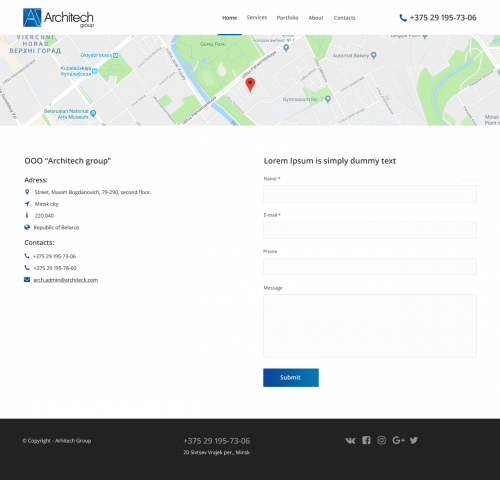The image size is (500, 480).
Task: Open the About menu item
Action: click(316, 18)
